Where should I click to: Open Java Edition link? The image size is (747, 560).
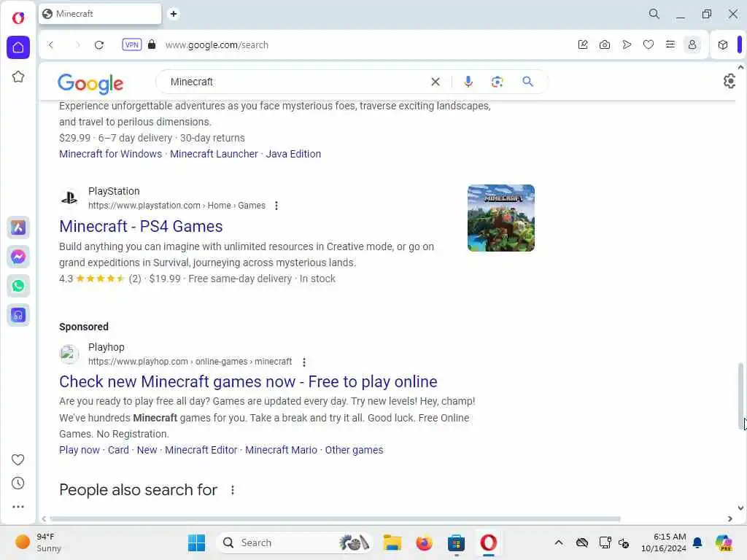click(293, 154)
